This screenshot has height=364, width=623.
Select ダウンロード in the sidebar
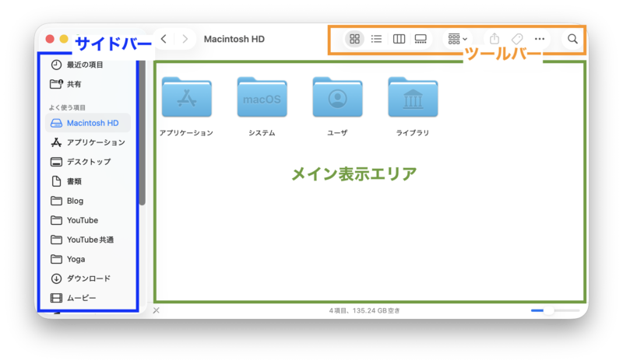88,278
